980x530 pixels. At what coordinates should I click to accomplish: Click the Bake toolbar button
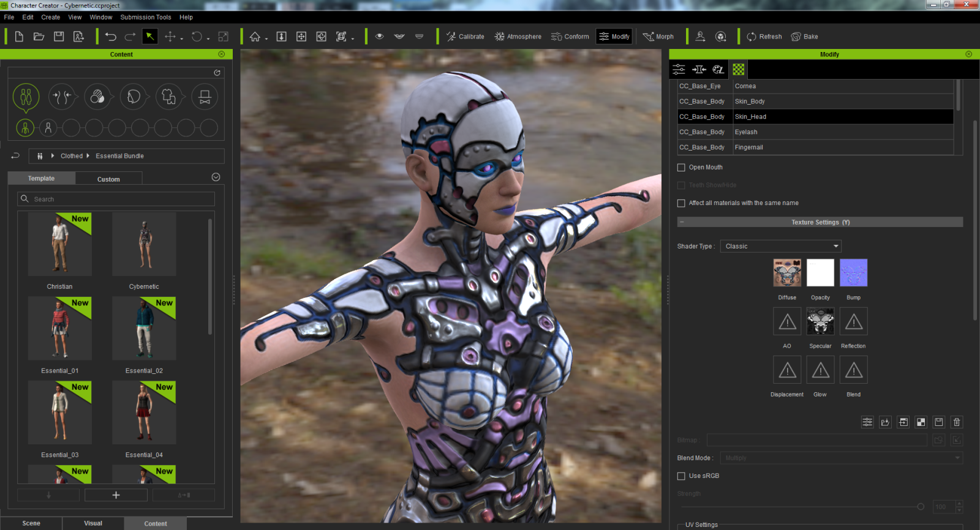point(805,37)
